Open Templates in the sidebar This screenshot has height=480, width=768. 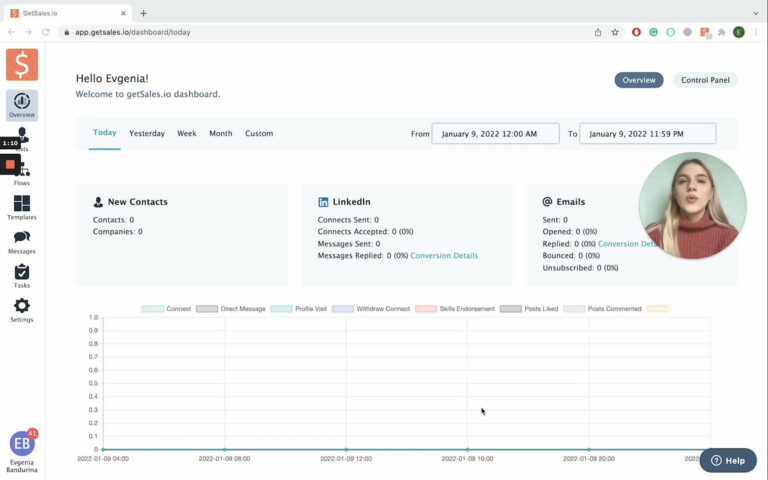pyautogui.click(x=22, y=208)
